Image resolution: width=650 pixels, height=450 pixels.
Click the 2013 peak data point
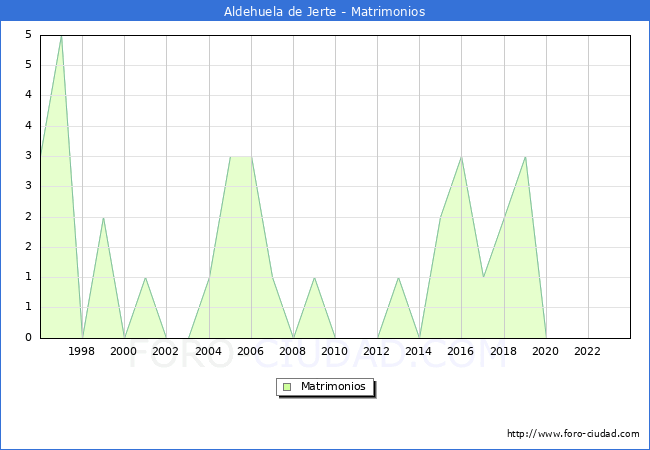pos(398,278)
